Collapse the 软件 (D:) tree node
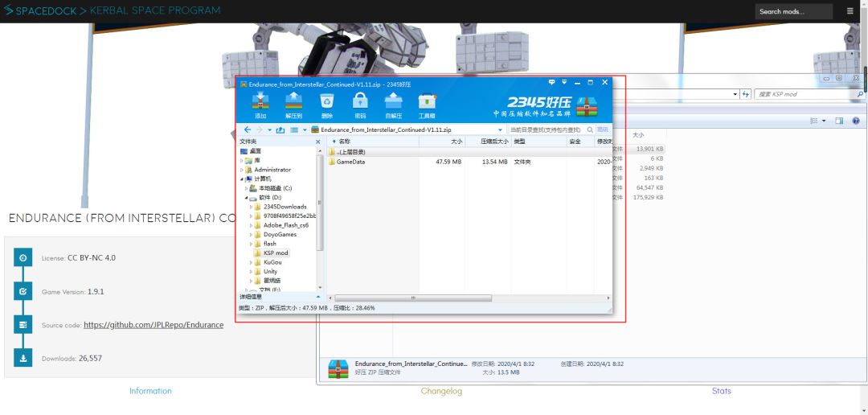Screen dimensions: 868x415 pos(247,197)
